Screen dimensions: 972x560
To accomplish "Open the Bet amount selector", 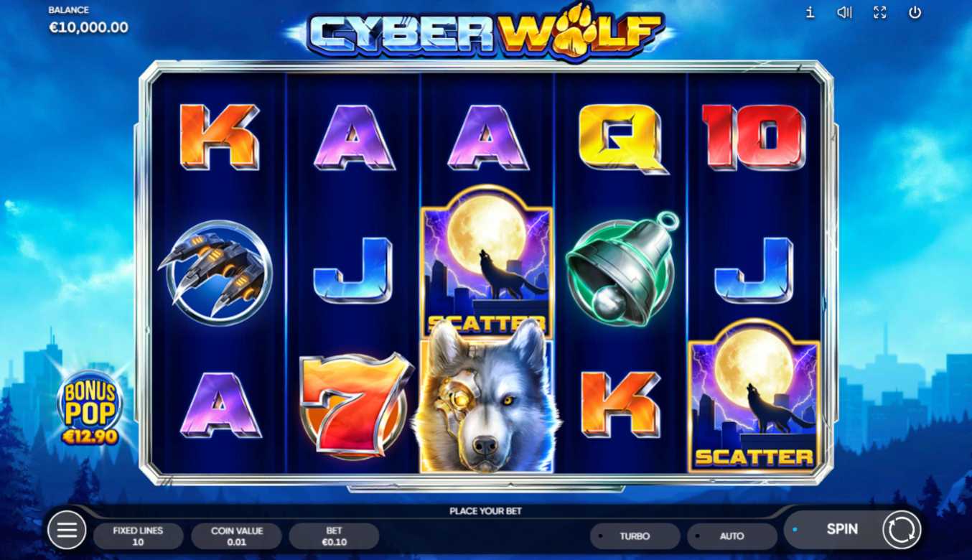I will (x=334, y=536).
